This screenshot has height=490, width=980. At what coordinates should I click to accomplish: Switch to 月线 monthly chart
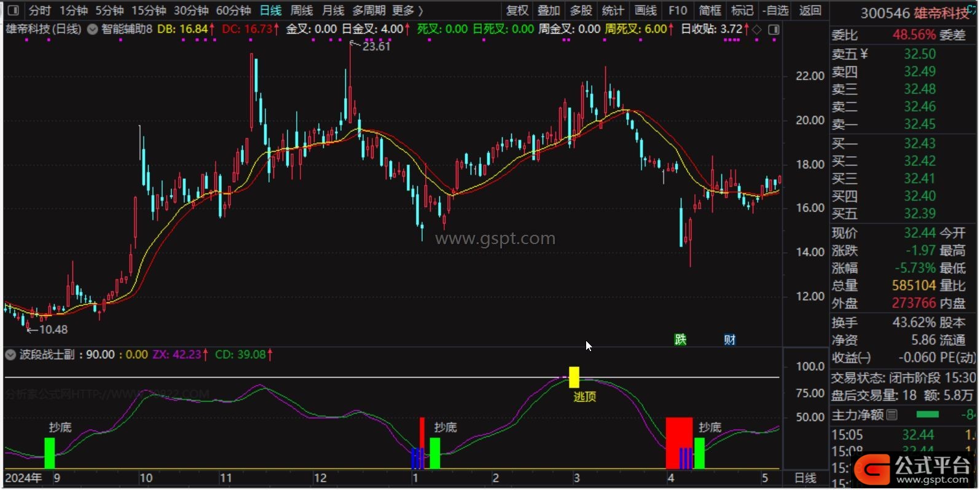pos(333,10)
